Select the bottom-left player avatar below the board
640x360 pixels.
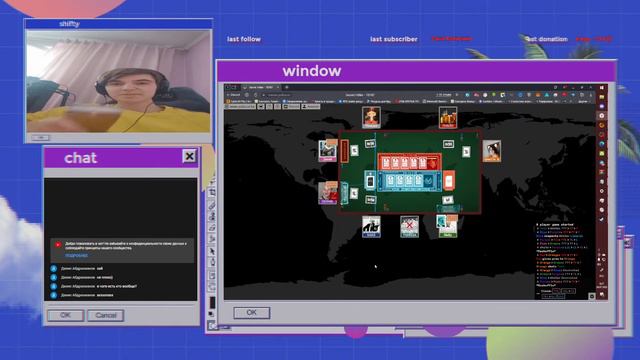(371, 227)
